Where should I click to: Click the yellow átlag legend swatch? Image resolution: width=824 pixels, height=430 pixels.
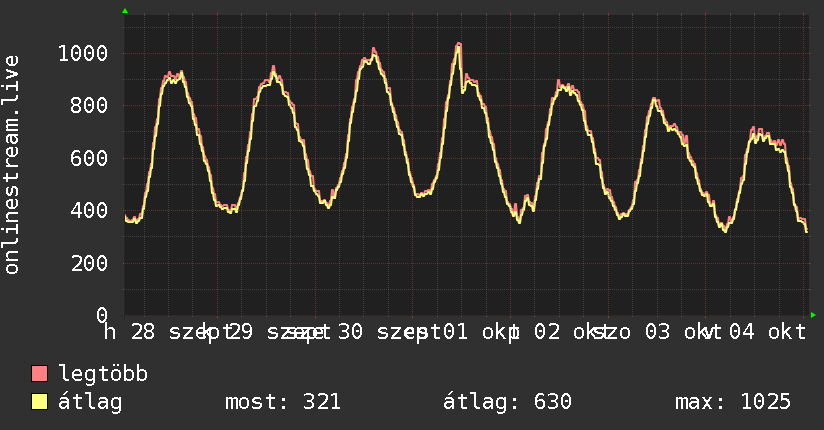tap(39, 402)
